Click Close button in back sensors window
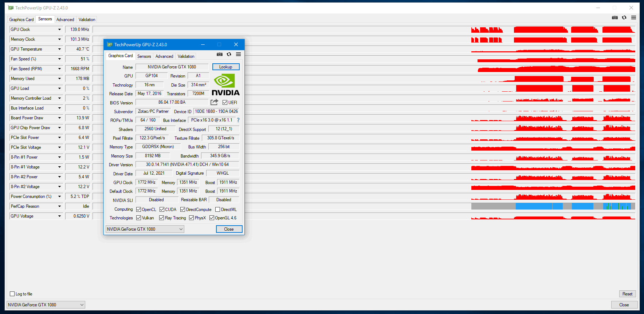 click(x=624, y=305)
